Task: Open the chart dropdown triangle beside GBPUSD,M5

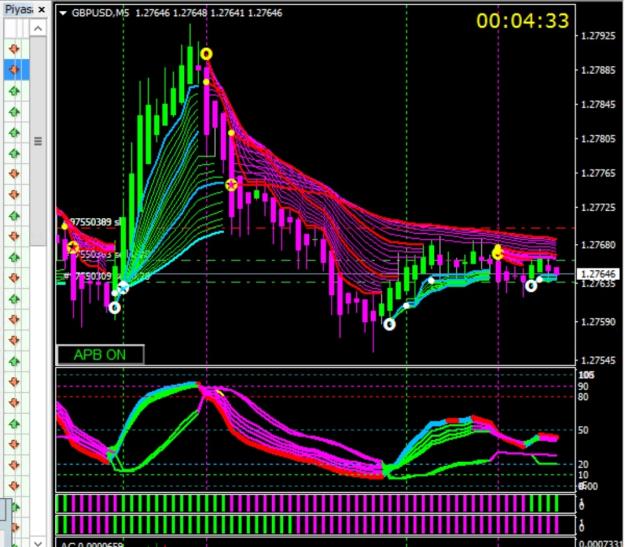Action: [x=63, y=13]
